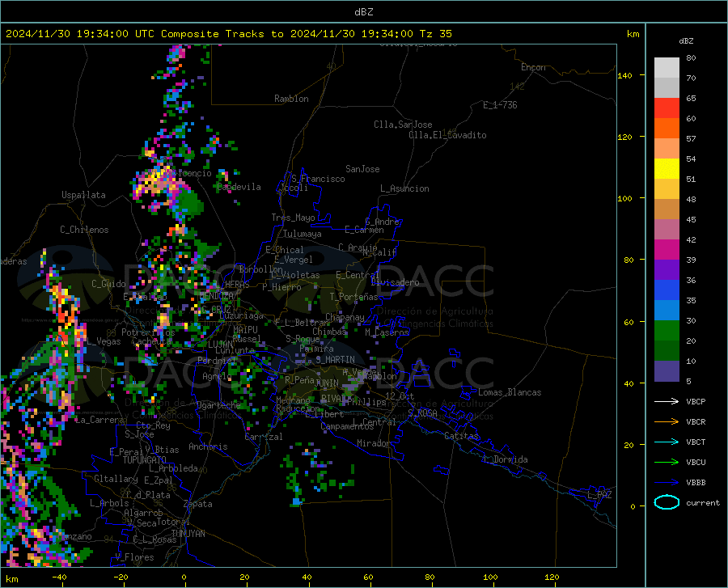Screen dimensions: 728x588
Task: Click the Zapata label
Action: tap(198, 504)
